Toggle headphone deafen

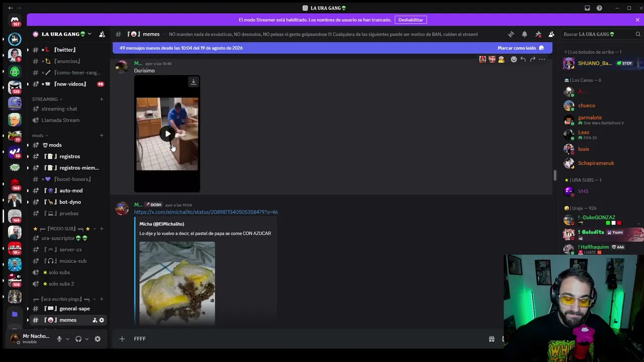(x=78, y=339)
